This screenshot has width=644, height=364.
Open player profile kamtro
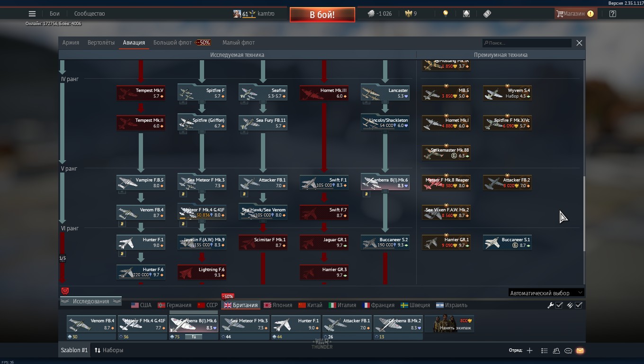click(254, 14)
